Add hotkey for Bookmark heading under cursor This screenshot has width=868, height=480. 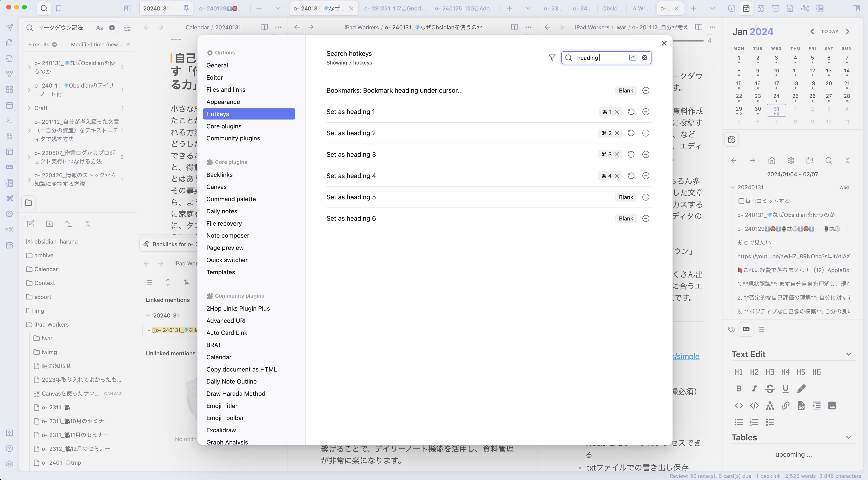tap(646, 90)
